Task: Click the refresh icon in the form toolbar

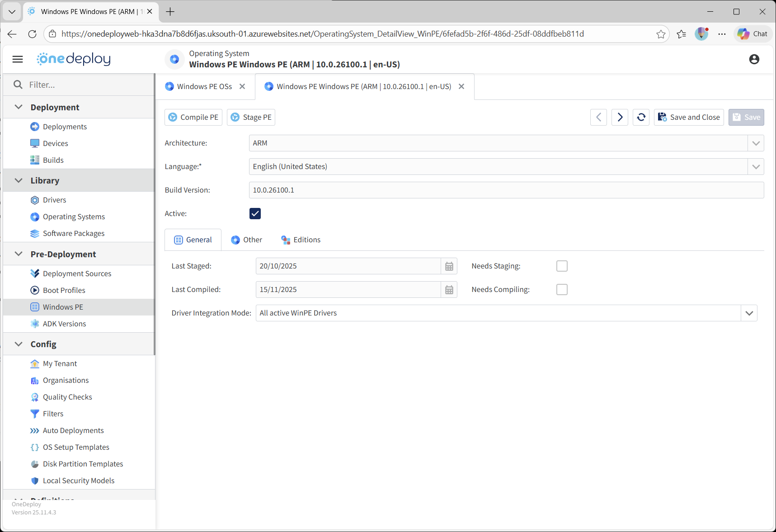Action: (x=641, y=118)
